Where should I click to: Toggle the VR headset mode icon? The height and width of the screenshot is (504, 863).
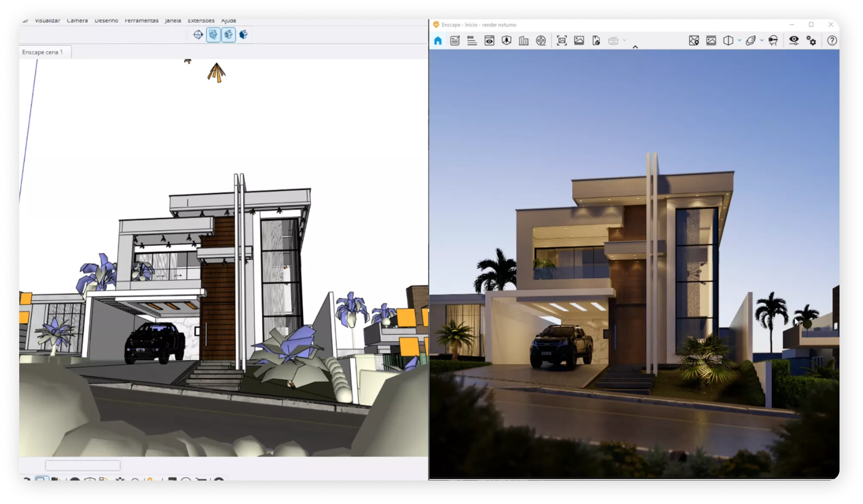click(773, 41)
